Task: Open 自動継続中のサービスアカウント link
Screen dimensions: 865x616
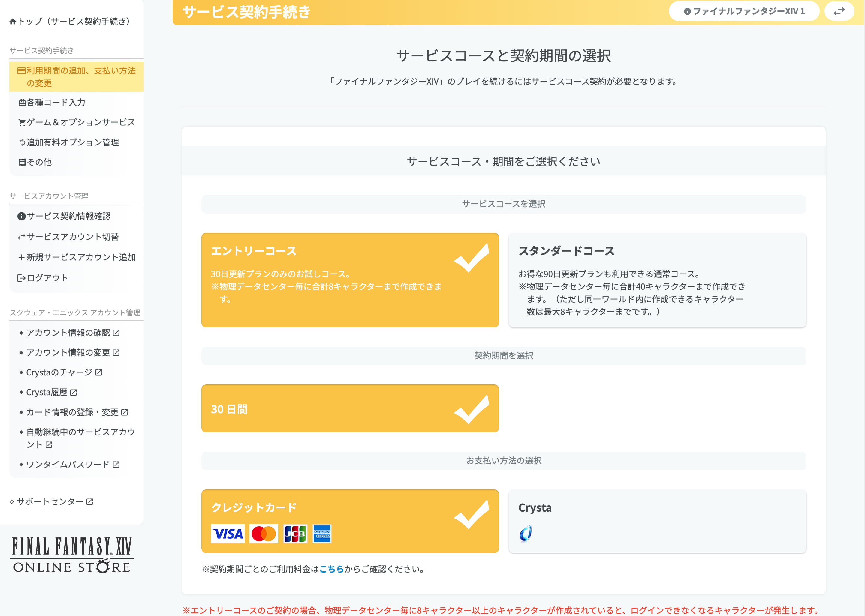Action: (80, 438)
